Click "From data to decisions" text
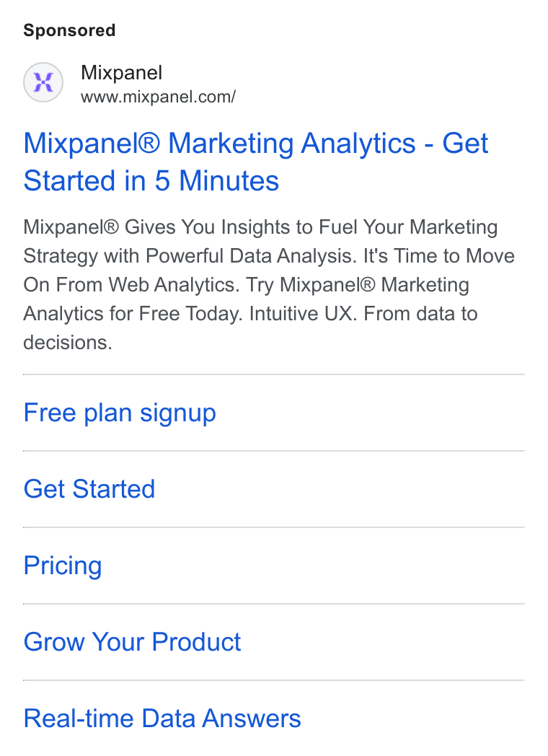This screenshot has width=548, height=756. (x=251, y=328)
